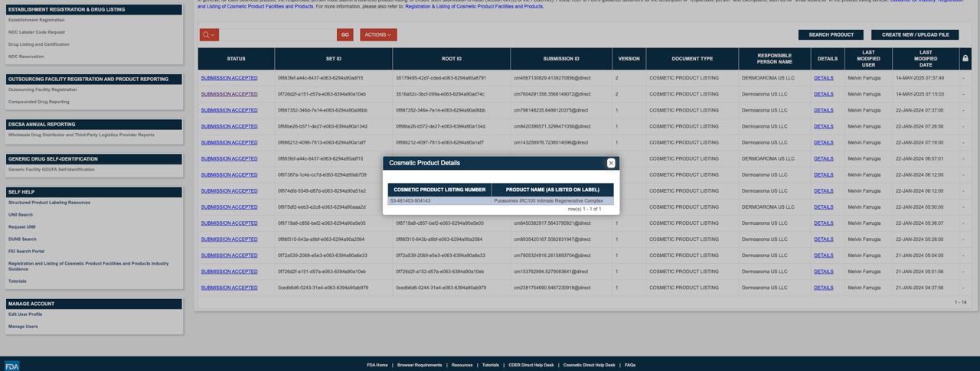Screen dimensions: 980x371
Task: Close the Cosmetic Product Details dialog
Action: (x=611, y=163)
